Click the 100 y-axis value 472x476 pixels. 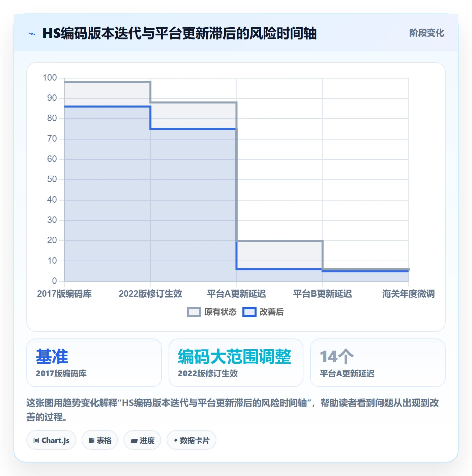point(50,78)
